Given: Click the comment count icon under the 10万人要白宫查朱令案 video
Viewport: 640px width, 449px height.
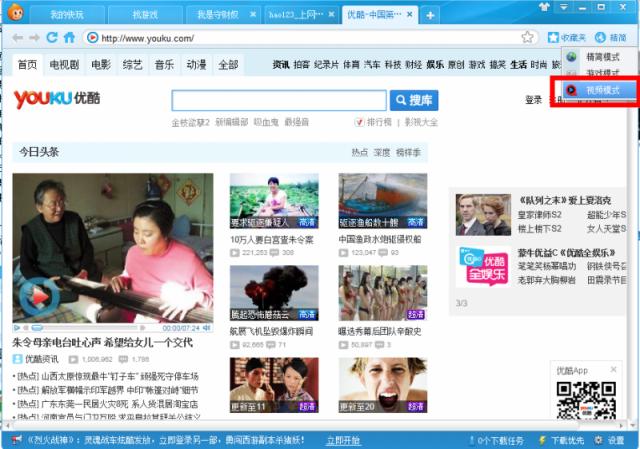Looking at the screenshot, I should click(x=274, y=253).
